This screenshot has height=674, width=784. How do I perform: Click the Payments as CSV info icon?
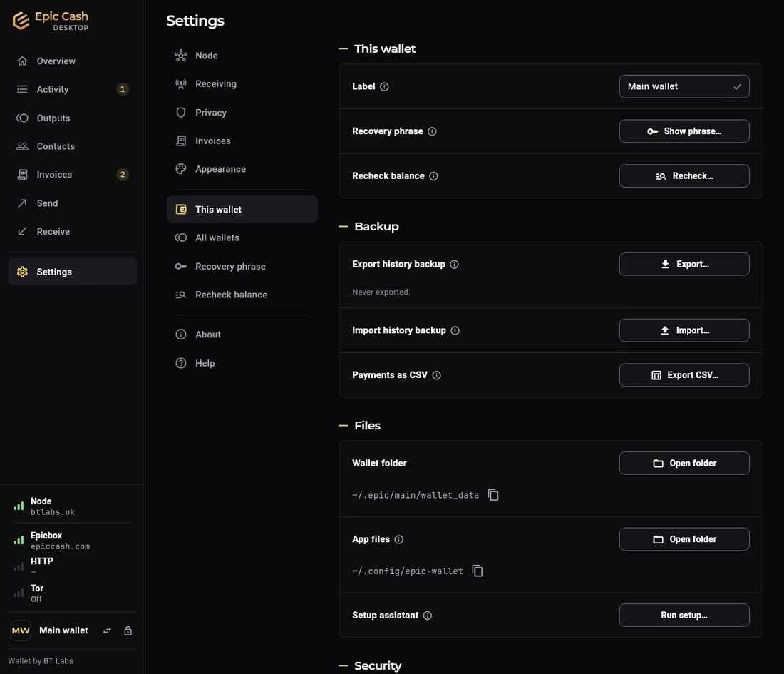tap(436, 375)
